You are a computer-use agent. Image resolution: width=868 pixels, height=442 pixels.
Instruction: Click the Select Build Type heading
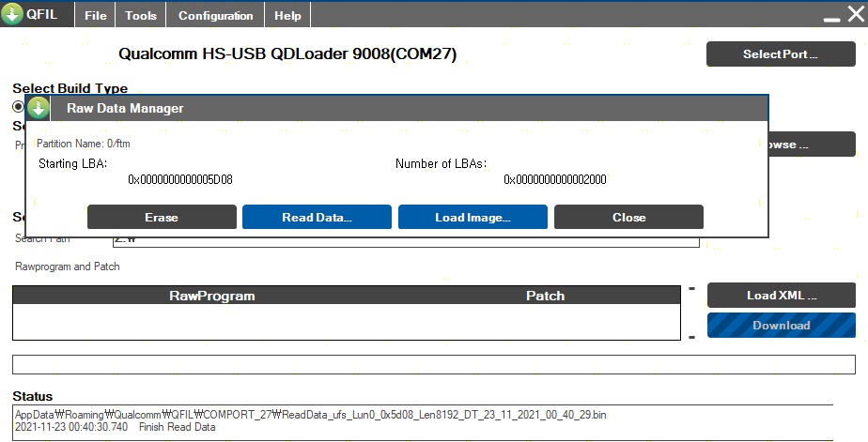click(70, 88)
